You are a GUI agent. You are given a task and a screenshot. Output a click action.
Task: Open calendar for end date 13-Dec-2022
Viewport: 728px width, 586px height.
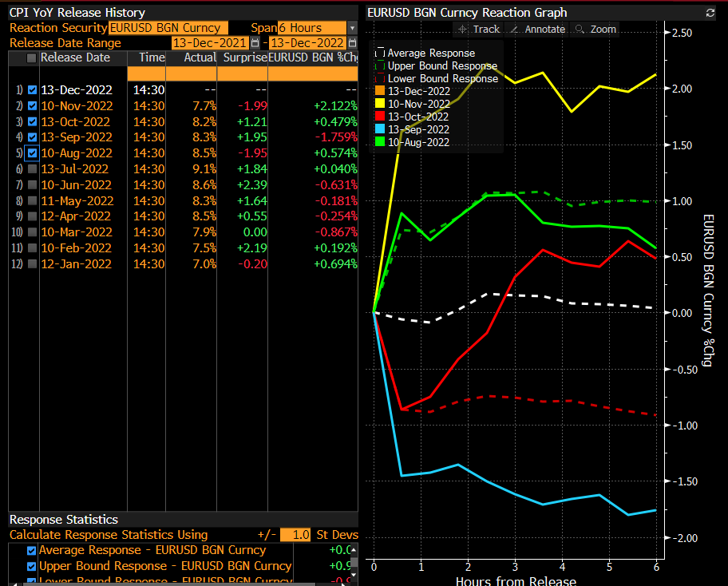(353, 43)
